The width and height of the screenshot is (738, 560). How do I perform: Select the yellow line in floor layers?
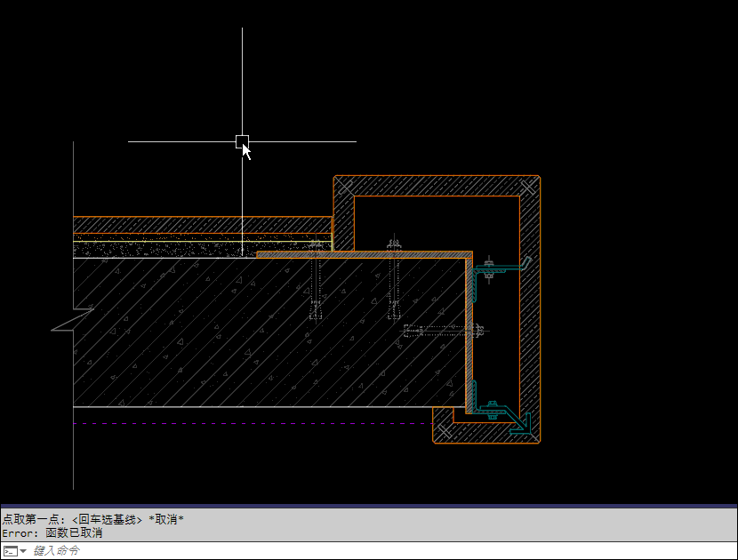pos(203,242)
